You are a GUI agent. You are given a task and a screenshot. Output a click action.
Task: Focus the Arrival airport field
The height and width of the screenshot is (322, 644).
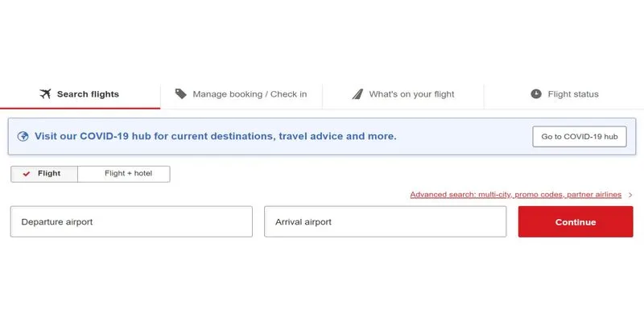coord(386,222)
